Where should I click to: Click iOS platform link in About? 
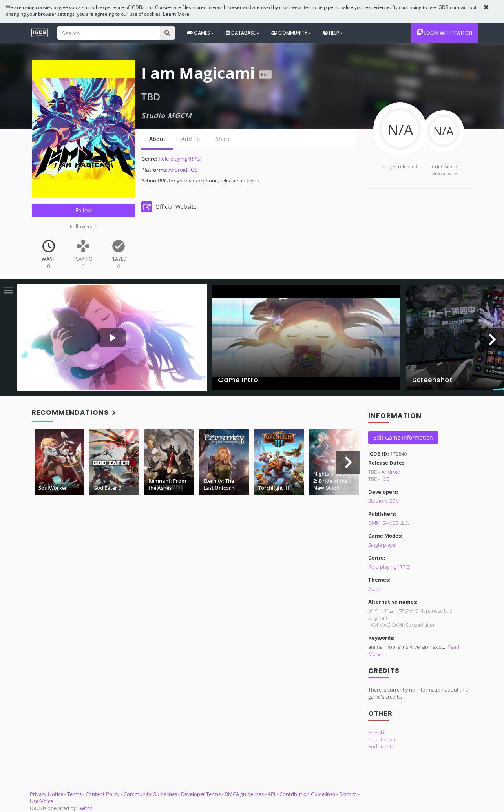(x=194, y=170)
